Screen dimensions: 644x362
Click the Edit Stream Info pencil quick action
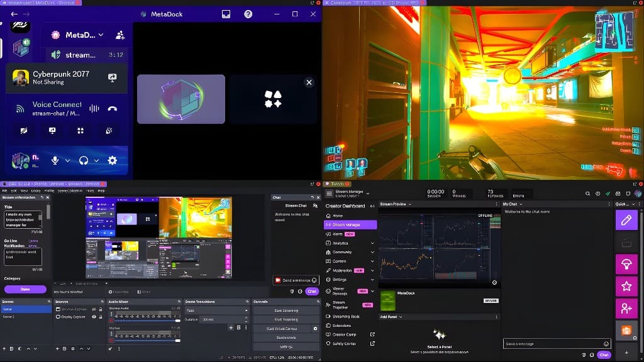tap(626, 220)
